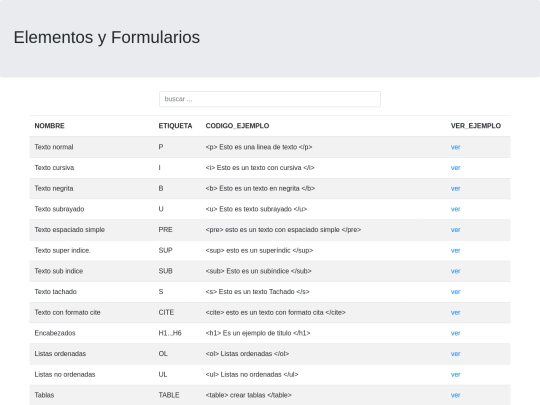Click the code '<pre> esto es un texto con espaciado simple </pre>'
Screen dimensions: 540x405
coord(283,230)
